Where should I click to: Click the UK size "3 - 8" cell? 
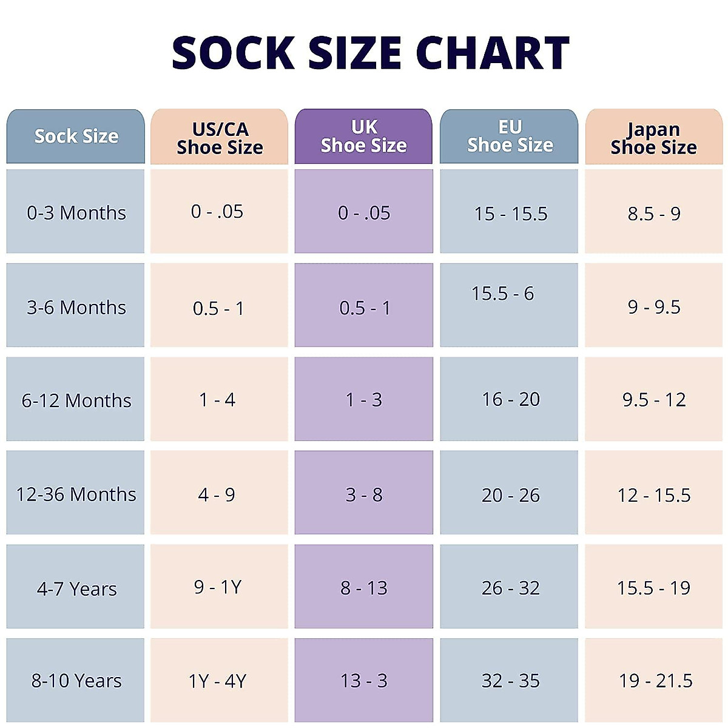[363, 495]
